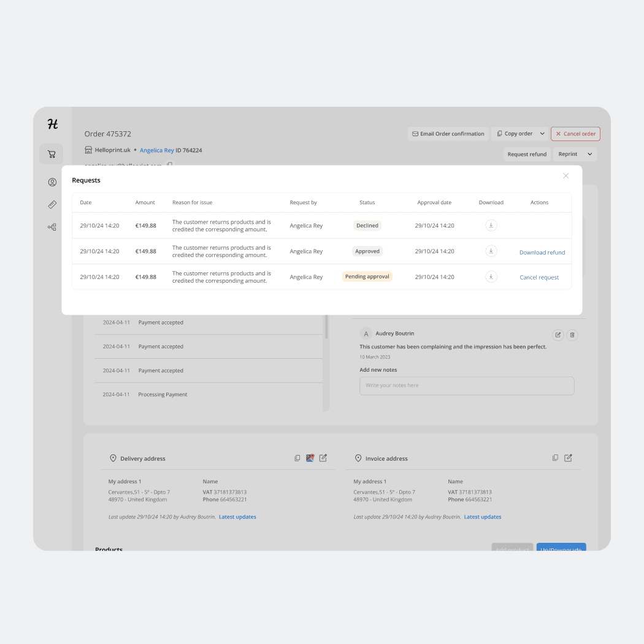Click the Download refund link
This screenshot has height=644, width=644.
tap(542, 252)
